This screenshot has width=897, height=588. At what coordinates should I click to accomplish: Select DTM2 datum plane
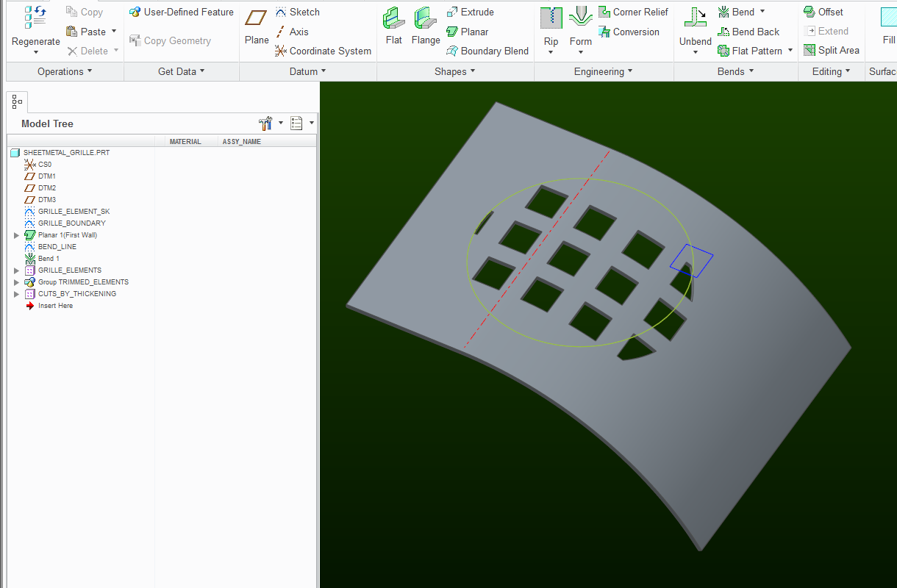click(40, 188)
